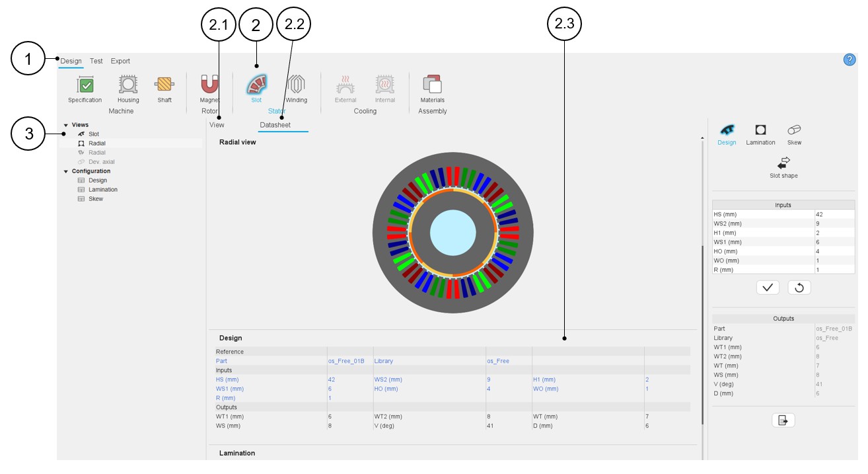Switch to the View tab

pyautogui.click(x=217, y=125)
